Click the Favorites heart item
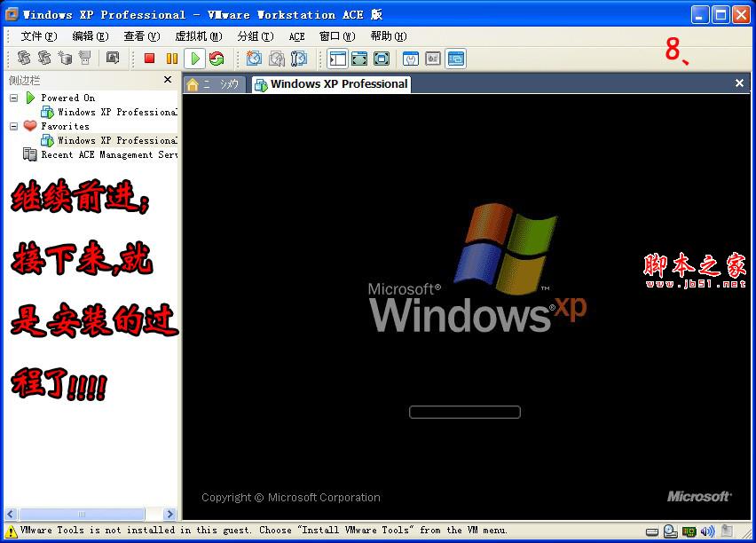 pyautogui.click(x=30, y=126)
